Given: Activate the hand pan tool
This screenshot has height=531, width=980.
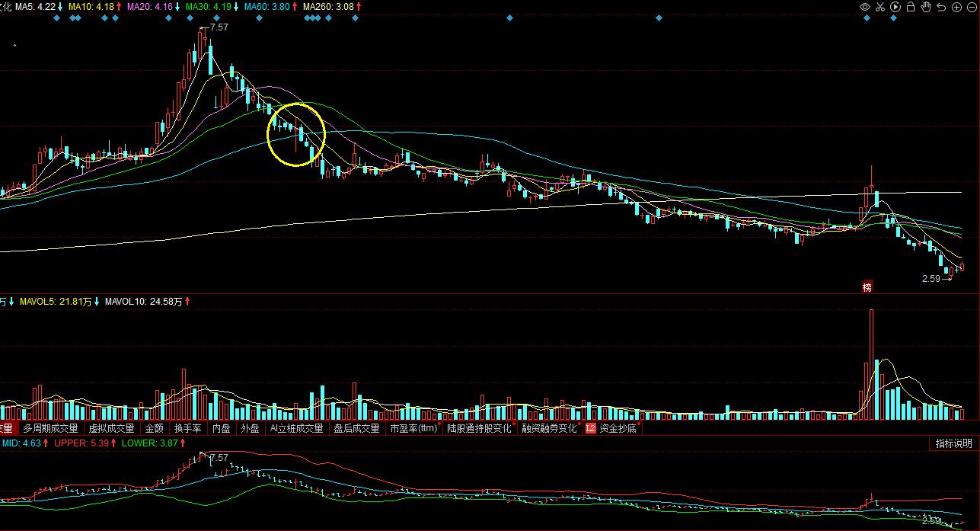Looking at the screenshot, I should [926, 7].
